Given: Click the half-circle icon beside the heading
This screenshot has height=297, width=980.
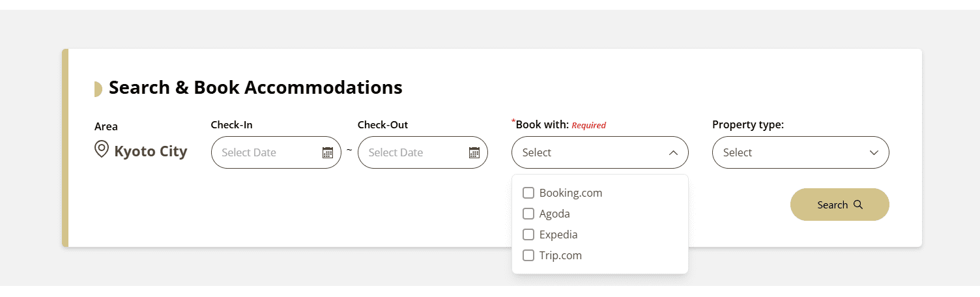Looking at the screenshot, I should pos(98,89).
